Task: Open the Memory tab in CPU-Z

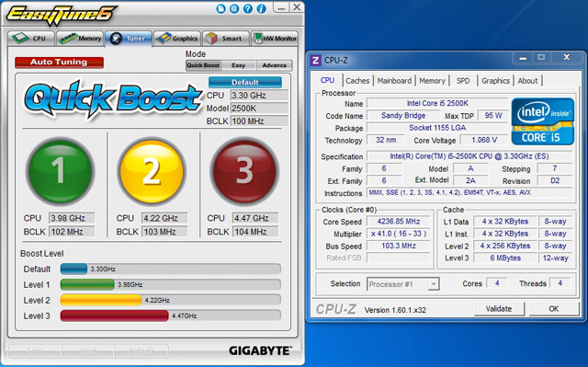Action: click(x=432, y=81)
